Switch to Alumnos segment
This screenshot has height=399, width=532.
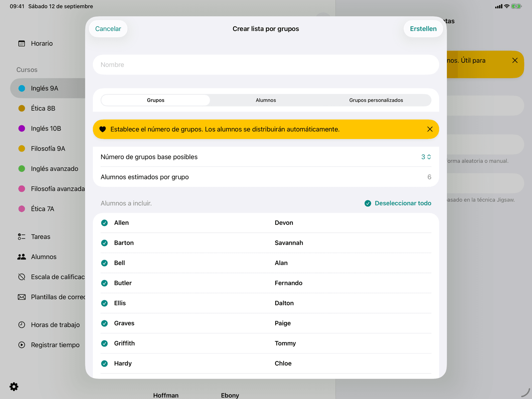pos(266,100)
